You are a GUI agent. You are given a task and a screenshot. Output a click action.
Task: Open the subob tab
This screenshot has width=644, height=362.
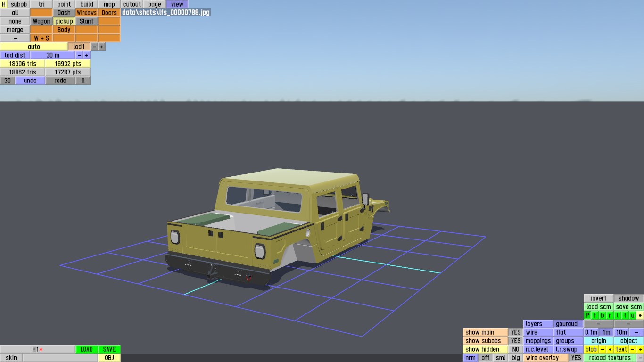[19, 4]
